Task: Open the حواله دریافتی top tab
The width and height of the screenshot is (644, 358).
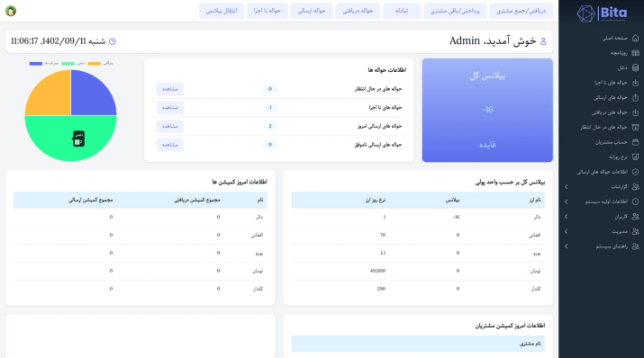Action: click(358, 11)
